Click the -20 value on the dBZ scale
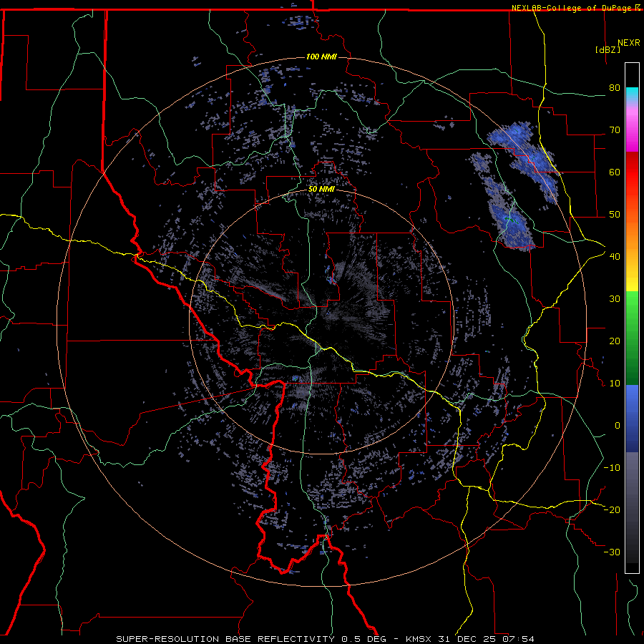644x644 pixels. pyautogui.click(x=612, y=509)
